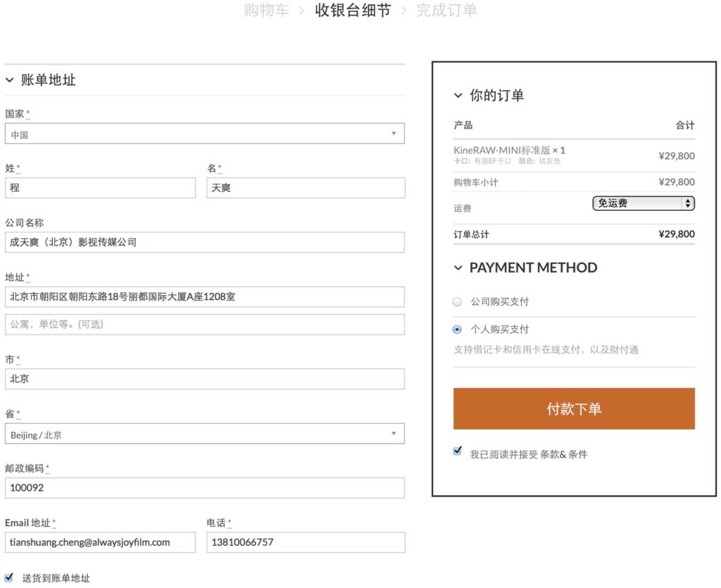Image resolution: width=721 pixels, height=588 pixels.
Task: Select 公司购买支付 radio option
Action: point(458,302)
